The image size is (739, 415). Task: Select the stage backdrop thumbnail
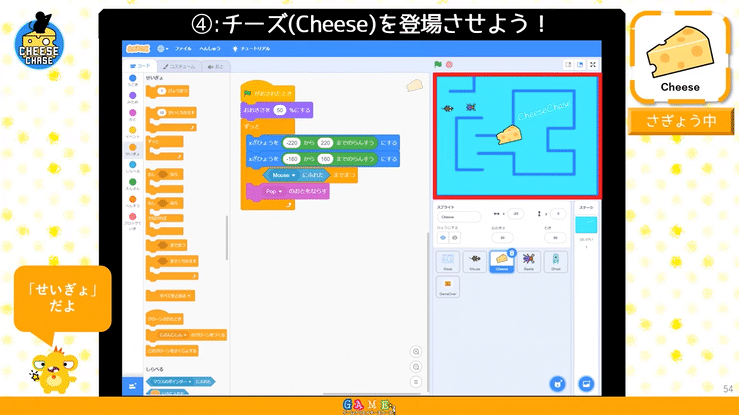(586, 225)
